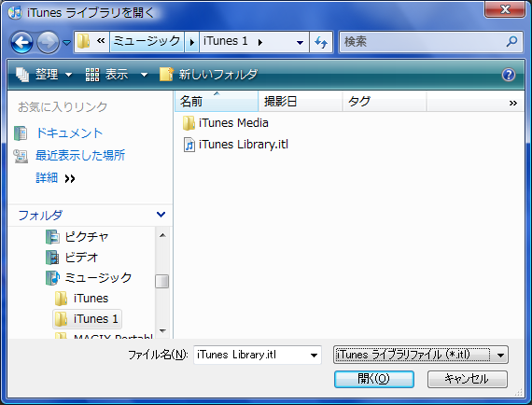This screenshot has height=405, width=532.
Task: Click the blue Back arrow button
Action: pos(21,42)
